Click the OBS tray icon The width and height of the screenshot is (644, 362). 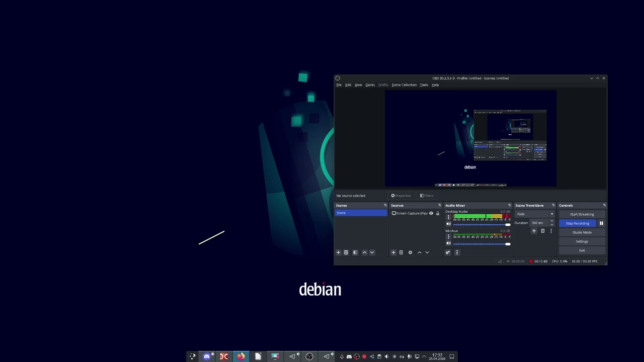(357, 356)
